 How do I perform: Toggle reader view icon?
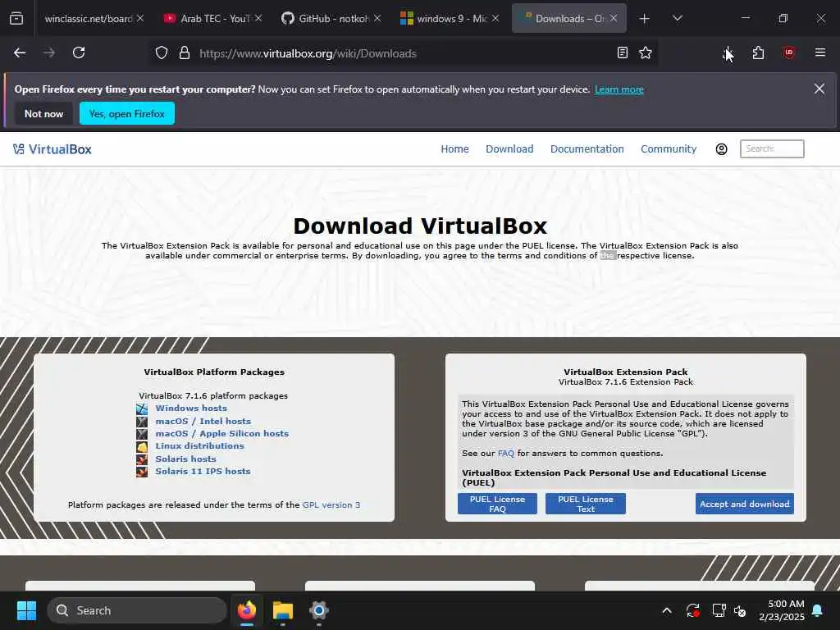click(x=623, y=53)
